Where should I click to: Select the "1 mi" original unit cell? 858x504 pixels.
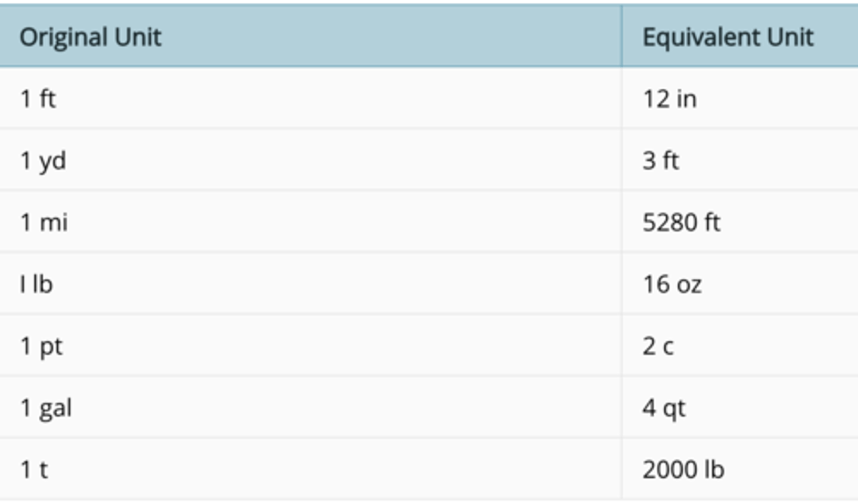pyautogui.click(x=44, y=222)
